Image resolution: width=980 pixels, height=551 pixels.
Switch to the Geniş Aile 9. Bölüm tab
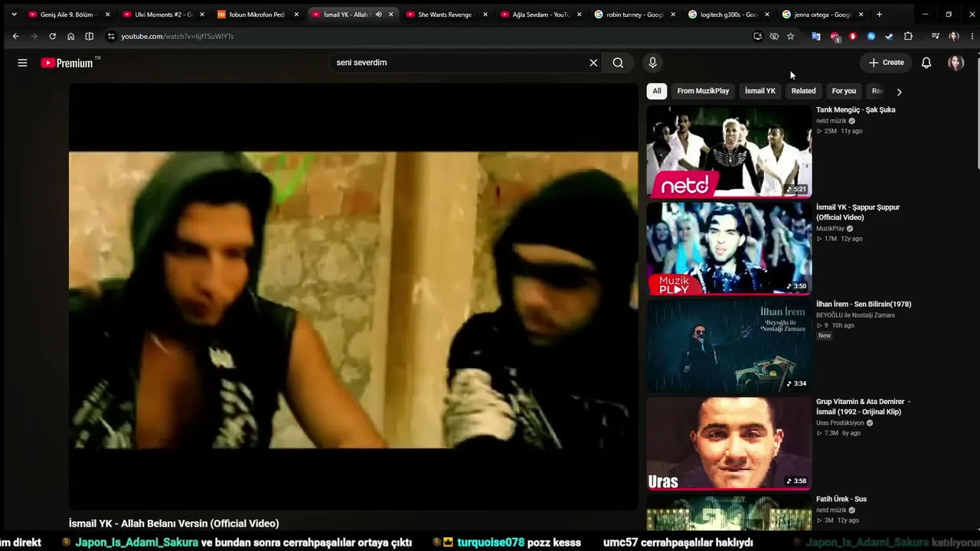(x=67, y=15)
